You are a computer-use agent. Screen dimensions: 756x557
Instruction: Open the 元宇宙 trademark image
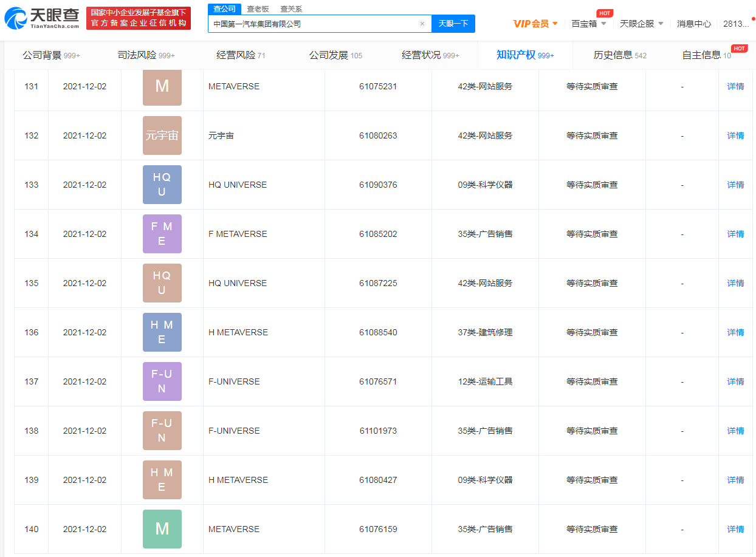point(162,135)
